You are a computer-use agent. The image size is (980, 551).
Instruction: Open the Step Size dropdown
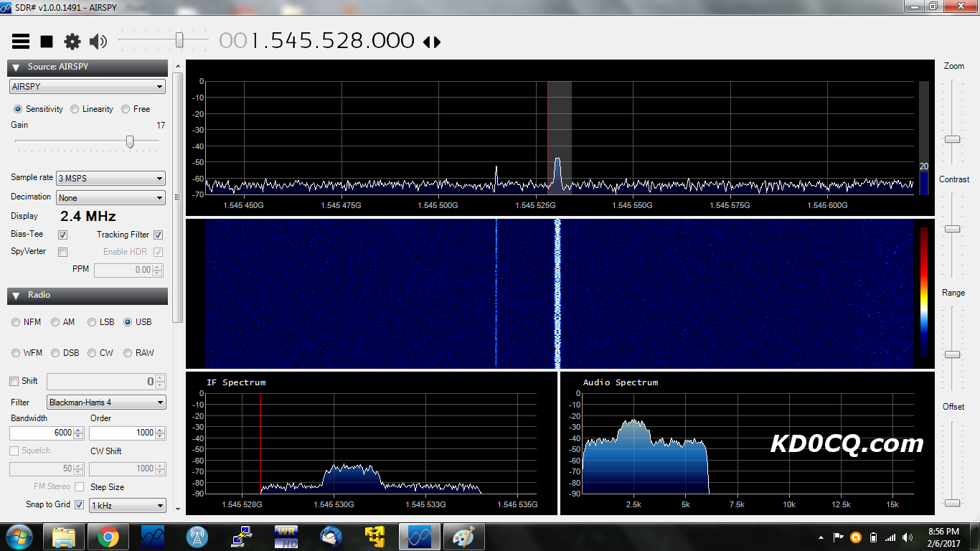[x=128, y=506]
